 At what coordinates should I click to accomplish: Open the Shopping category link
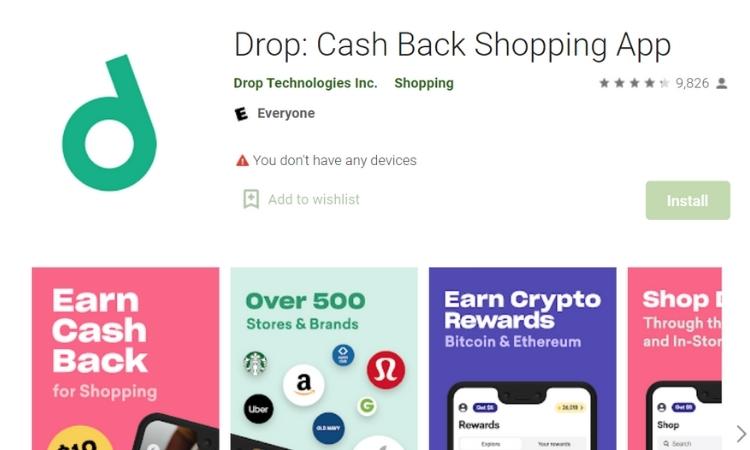424,83
